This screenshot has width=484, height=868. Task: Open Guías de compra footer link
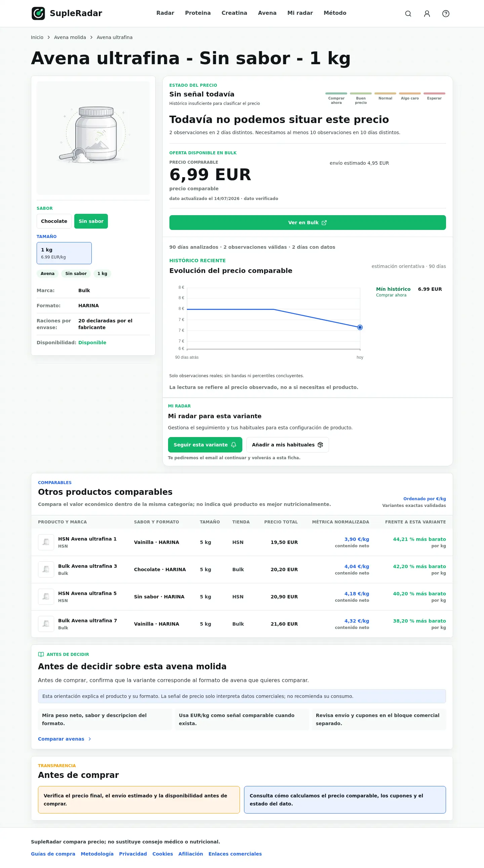(53, 854)
